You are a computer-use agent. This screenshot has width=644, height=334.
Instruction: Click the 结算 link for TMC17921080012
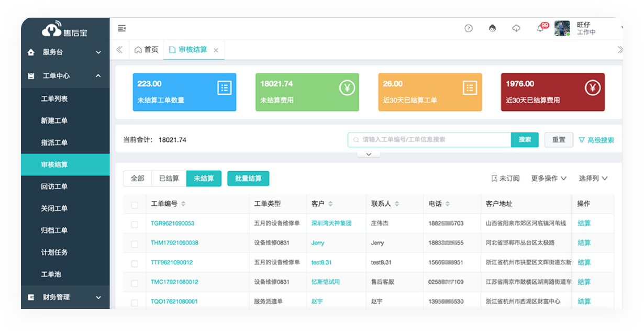click(x=584, y=282)
